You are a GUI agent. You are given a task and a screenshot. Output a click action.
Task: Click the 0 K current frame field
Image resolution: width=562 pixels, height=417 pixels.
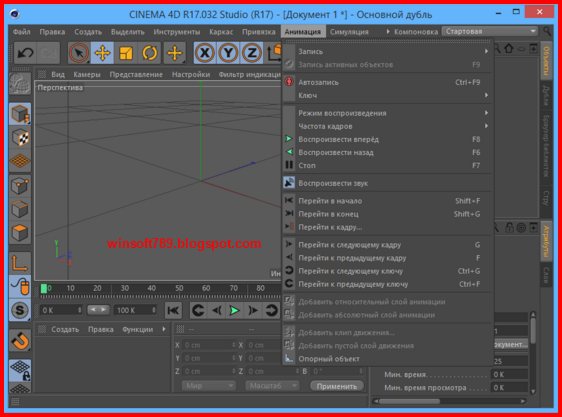point(60,310)
